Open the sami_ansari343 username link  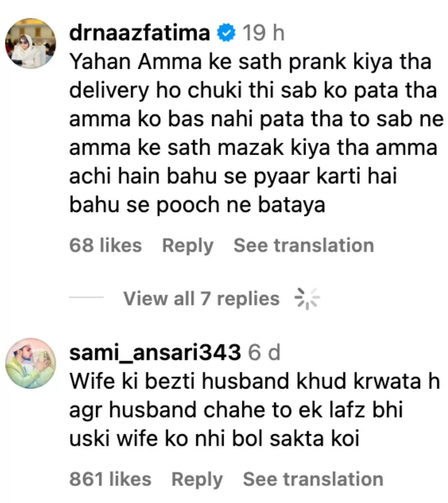coord(155,353)
